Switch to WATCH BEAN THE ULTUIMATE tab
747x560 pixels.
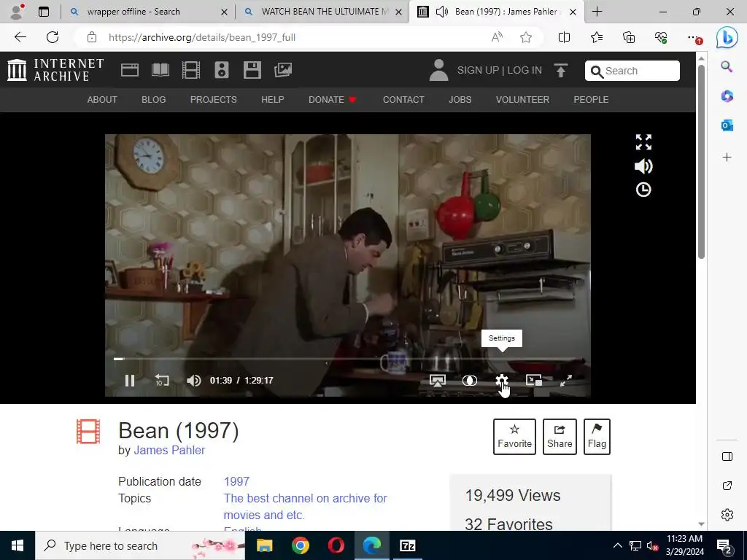pos(324,12)
